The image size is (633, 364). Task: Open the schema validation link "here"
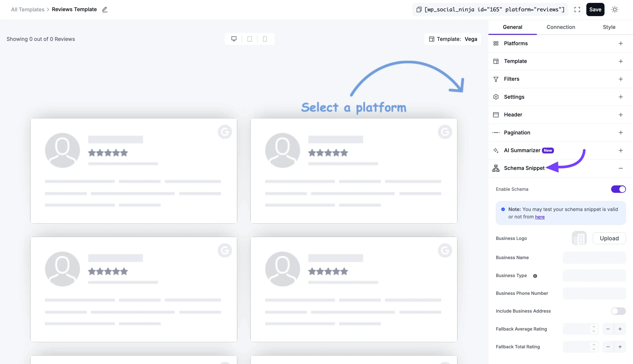tap(540, 217)
